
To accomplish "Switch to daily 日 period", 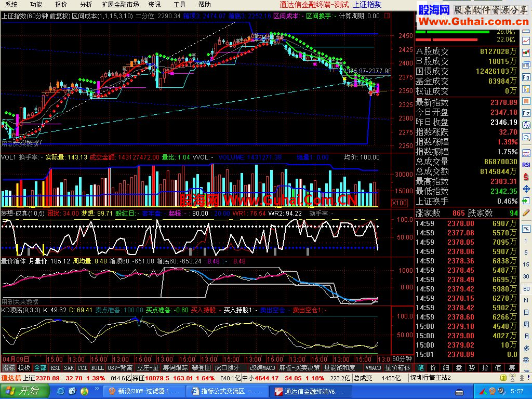I will 526,312.
